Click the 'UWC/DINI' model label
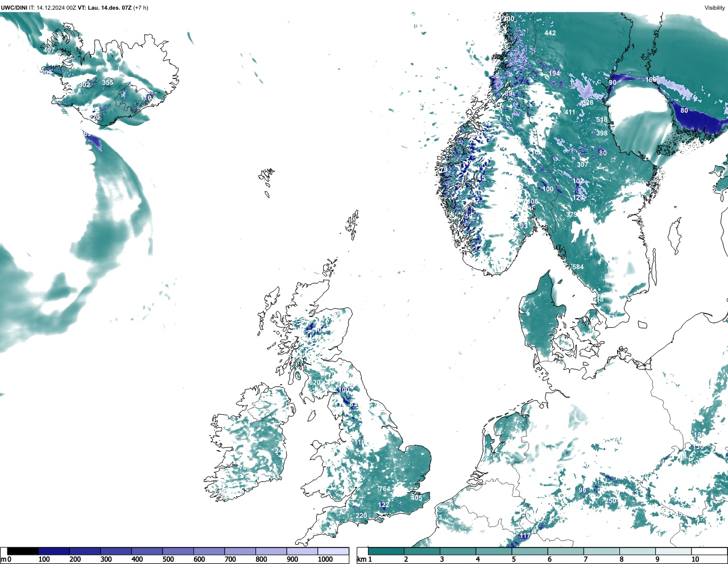 14,7
